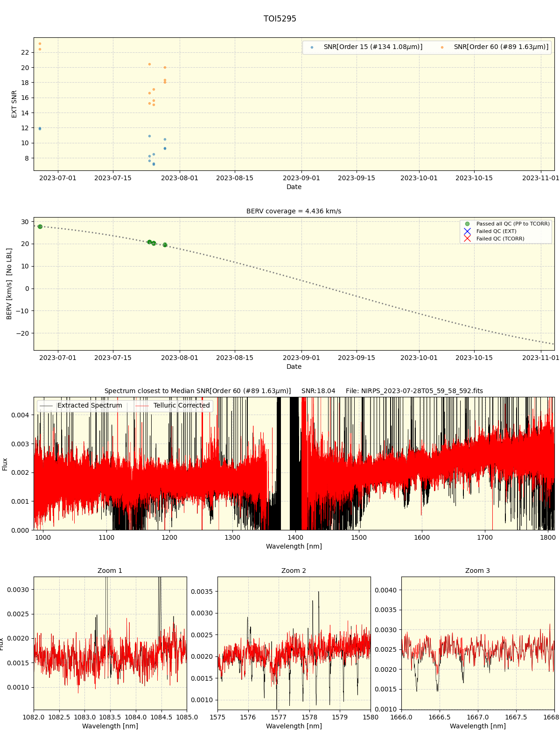Viewport: 560px width, 747px height.
Task: Click the blue X Failed EXT marker
Action: point(467,232)
